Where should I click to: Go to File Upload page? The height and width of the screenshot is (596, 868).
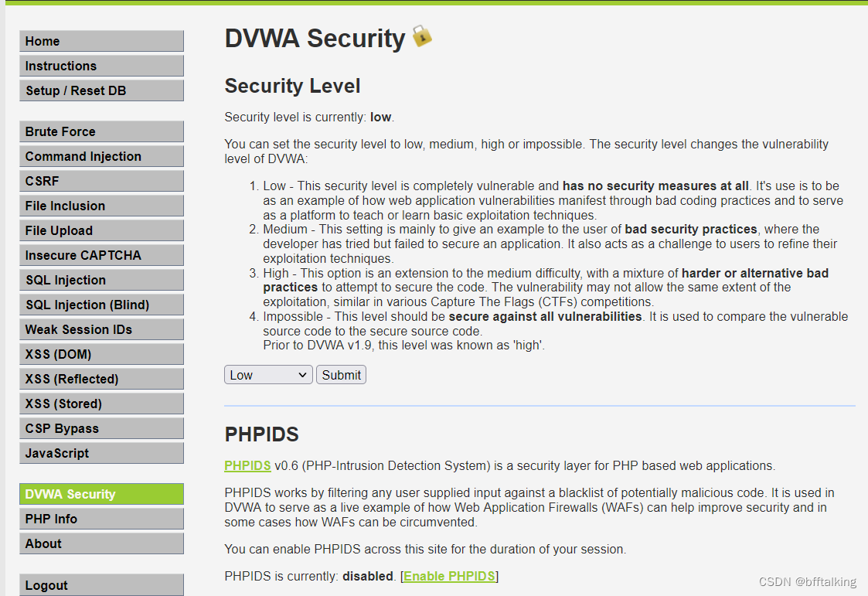click(x=101, y=231)
